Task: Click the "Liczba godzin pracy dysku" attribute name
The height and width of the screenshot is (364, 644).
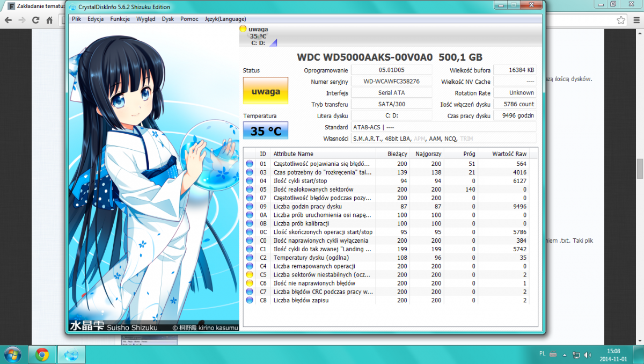Action: point(308,206)
